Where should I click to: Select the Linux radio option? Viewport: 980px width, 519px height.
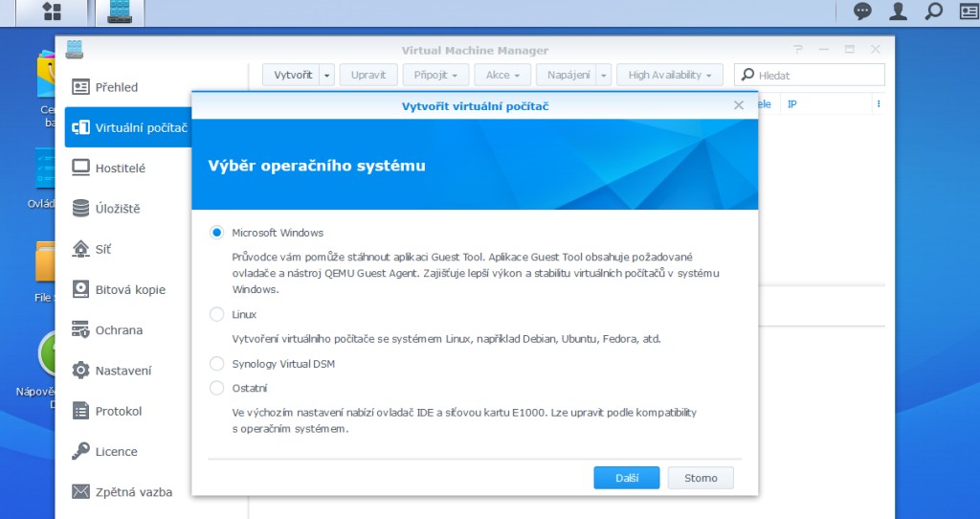coord(216,314)
